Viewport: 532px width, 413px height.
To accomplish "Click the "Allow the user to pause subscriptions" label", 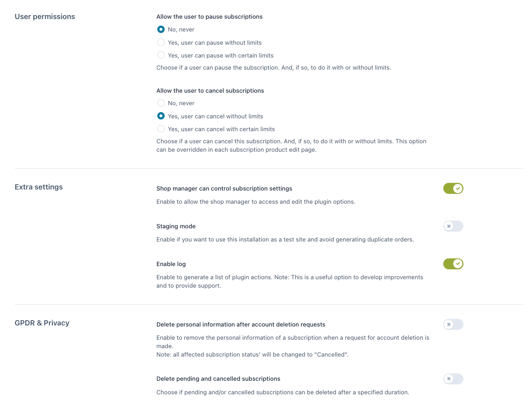I will click(x=209, y=16).
